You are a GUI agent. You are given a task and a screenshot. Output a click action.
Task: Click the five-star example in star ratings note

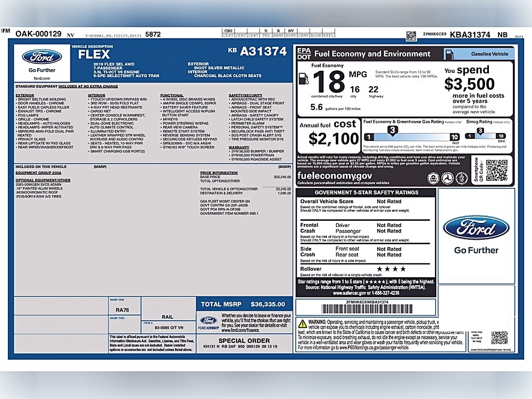click(374, 282)
